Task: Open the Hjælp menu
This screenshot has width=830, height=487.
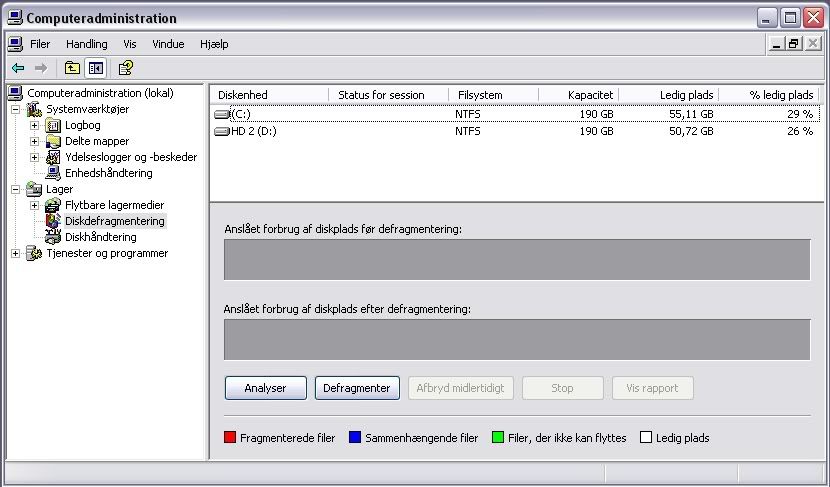Action: click(x=214, y=44)
